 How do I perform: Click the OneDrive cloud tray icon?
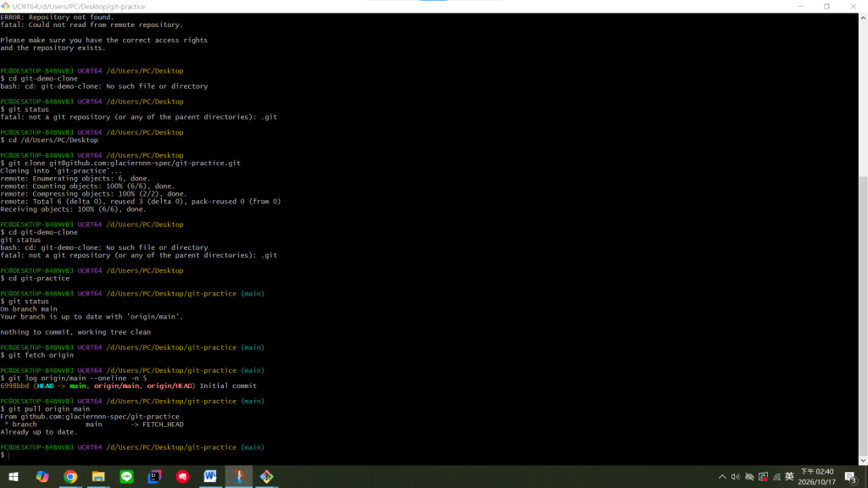[749, 477]
